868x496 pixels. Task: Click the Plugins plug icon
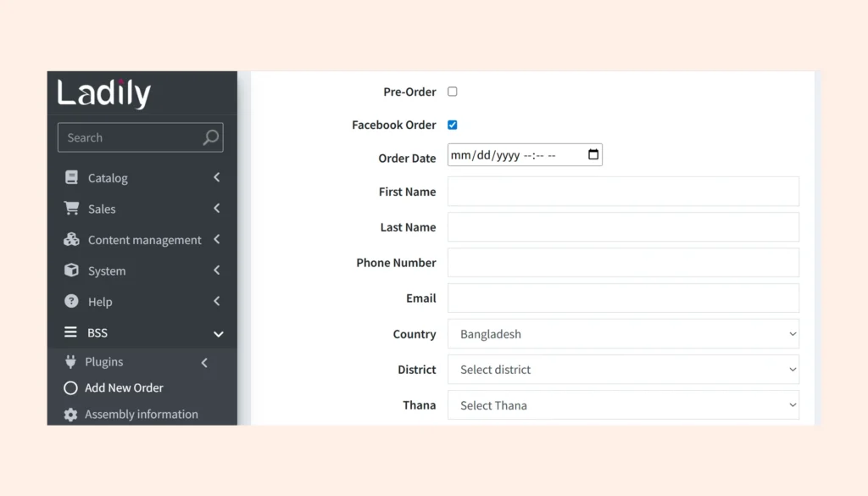pyautogui.click(x=70, y=362)
